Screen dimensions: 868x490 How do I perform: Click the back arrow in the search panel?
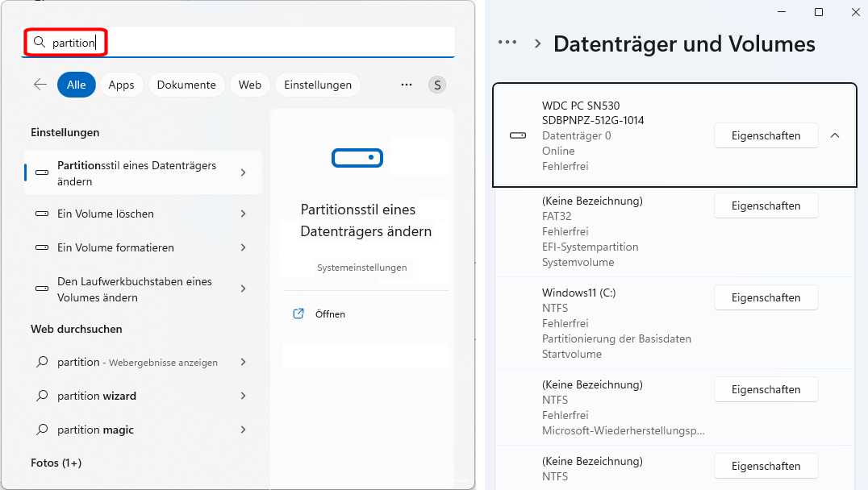pos(40,84)
